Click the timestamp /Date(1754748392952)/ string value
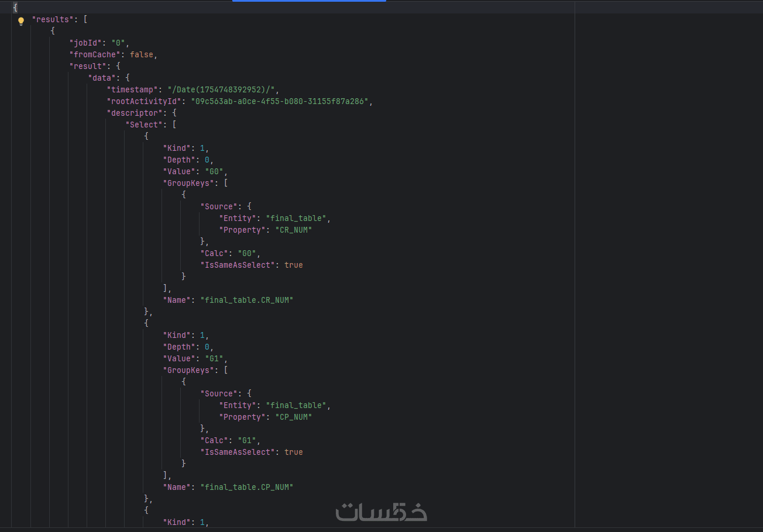The image size is (763, 532). click(x=223, y=89)
